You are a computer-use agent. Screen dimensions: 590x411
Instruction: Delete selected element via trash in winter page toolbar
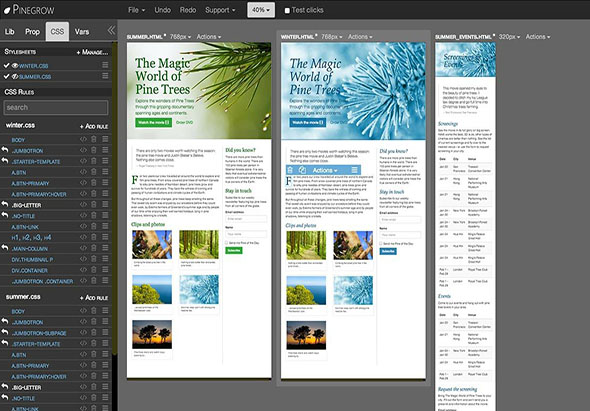coord(290,170)
